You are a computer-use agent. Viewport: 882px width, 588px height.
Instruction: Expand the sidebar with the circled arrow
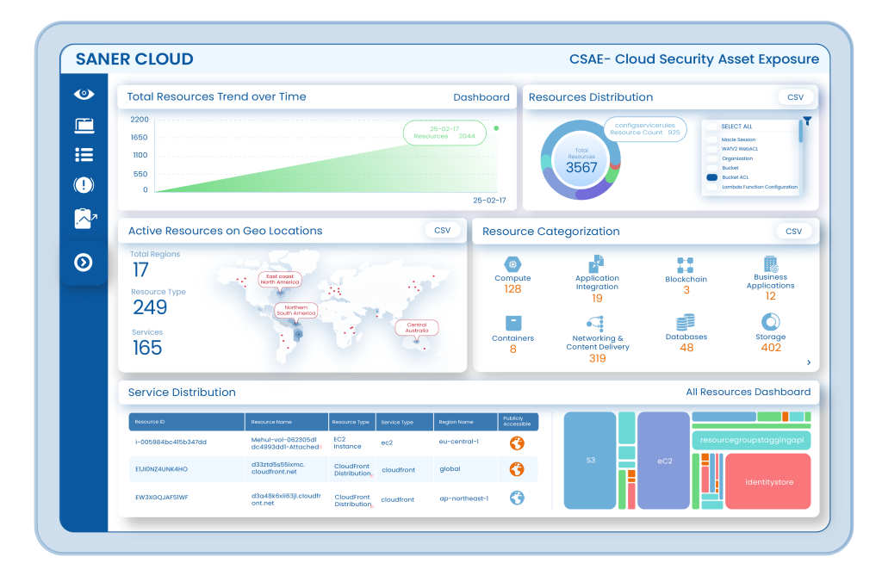(84, 262)
